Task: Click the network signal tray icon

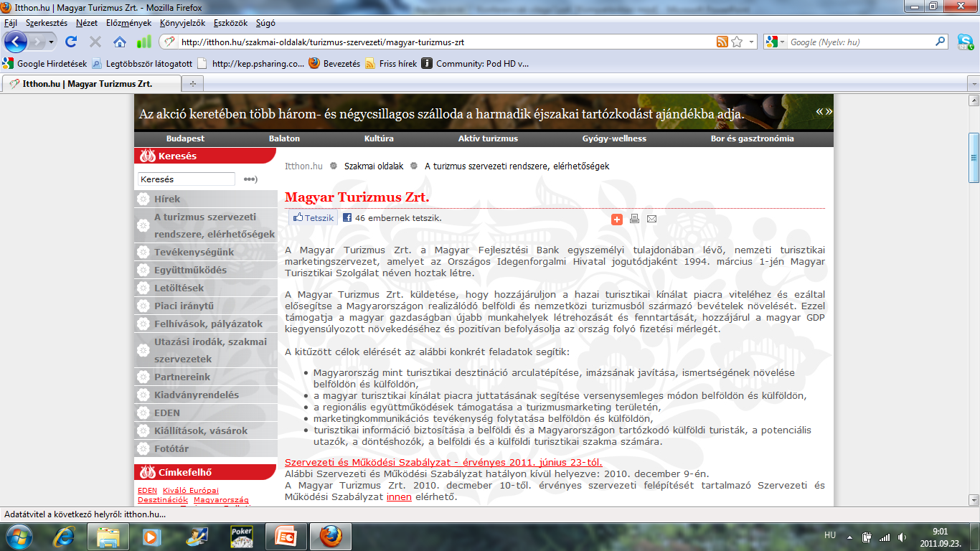Action: click(x=884, y=536)
